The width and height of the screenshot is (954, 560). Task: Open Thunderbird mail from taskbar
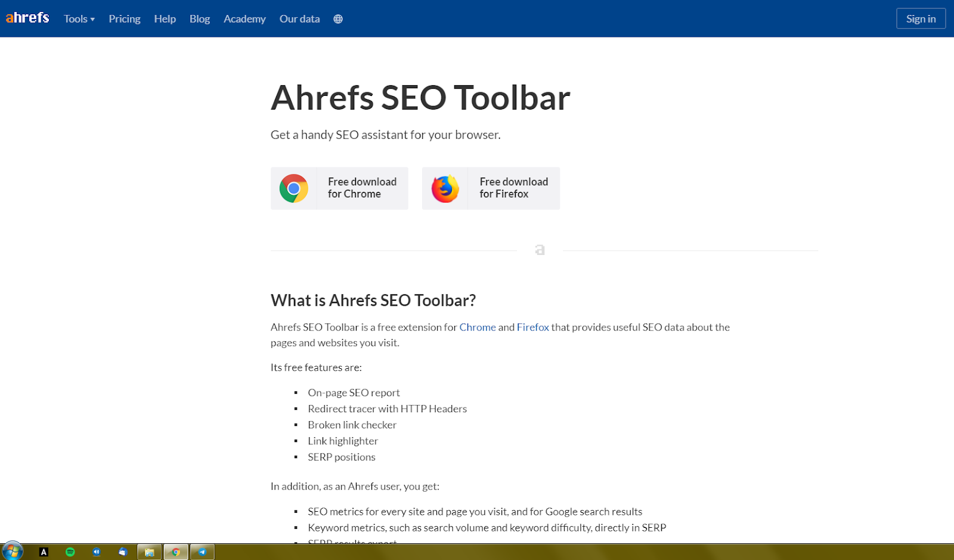123,552
